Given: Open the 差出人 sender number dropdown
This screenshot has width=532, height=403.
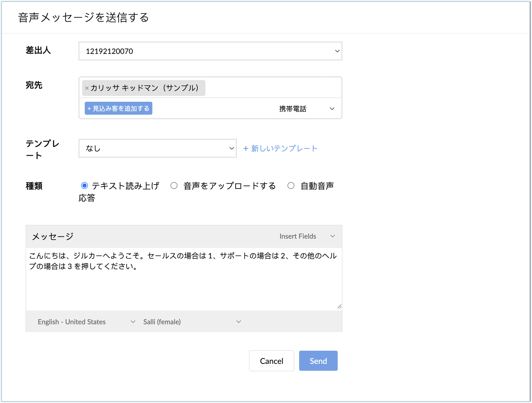Looking at the screenshot, I should click(x=210, y=51).
